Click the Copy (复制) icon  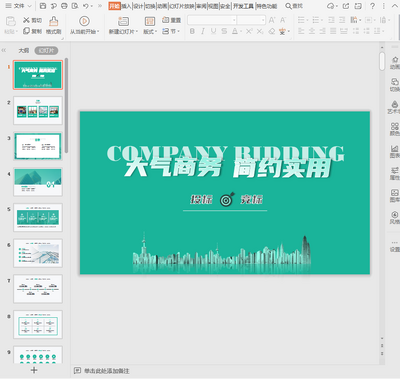coord(26,31)
